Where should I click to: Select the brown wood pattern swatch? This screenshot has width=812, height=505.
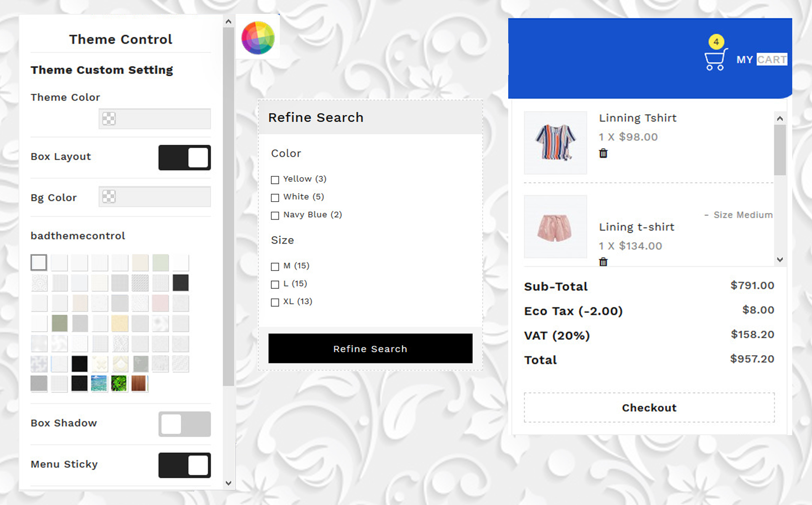pyautogui.click(x=140, y=384)
